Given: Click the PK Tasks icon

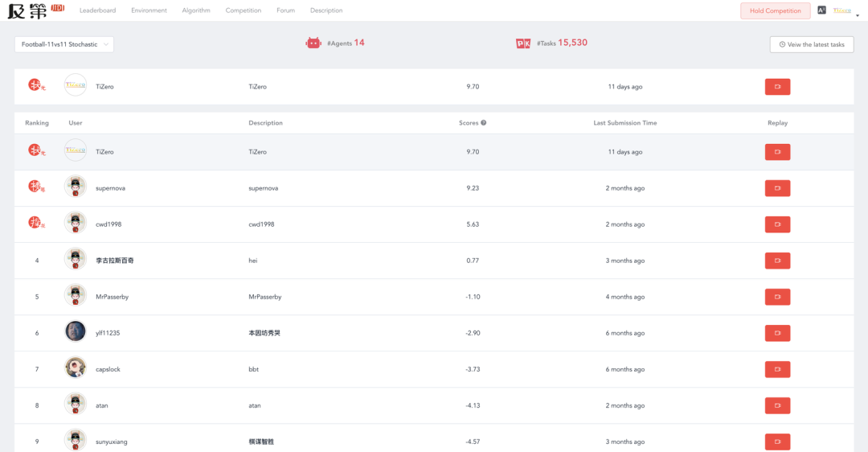Looking at the screenshot, I should coord(523,43).
